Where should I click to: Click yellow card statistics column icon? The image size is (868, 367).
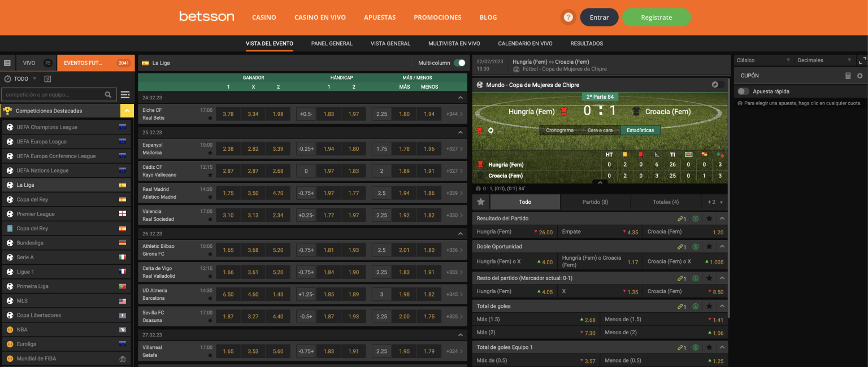[x=625, y=154]
